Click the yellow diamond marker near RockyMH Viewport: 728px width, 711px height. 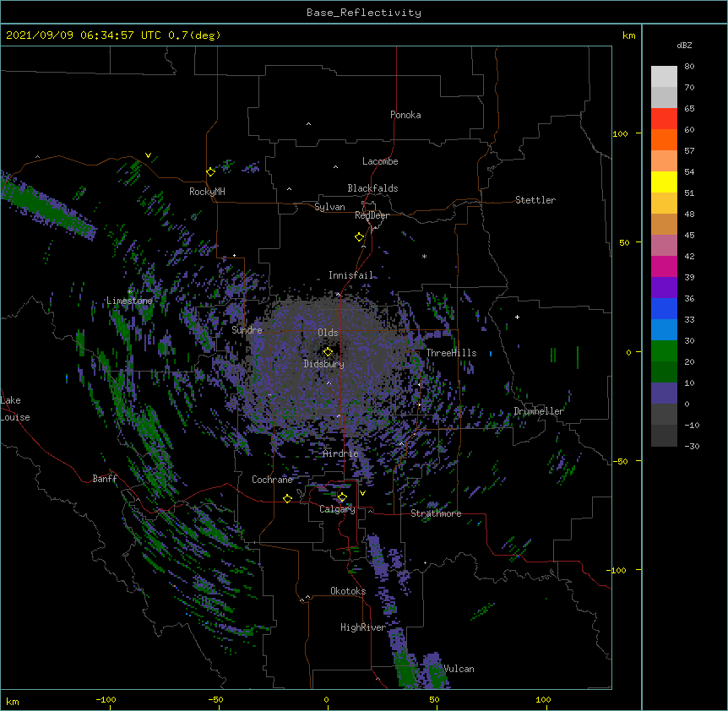coord(210,171)
